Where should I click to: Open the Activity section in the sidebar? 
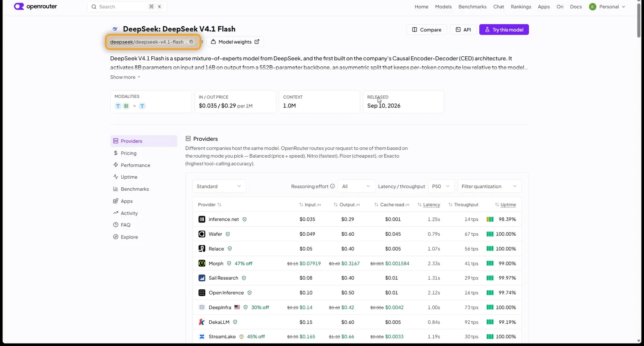(144, 213)
